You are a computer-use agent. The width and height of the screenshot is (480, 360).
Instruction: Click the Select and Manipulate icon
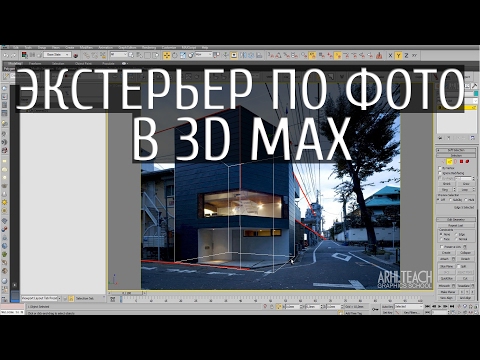click(226, 55)
